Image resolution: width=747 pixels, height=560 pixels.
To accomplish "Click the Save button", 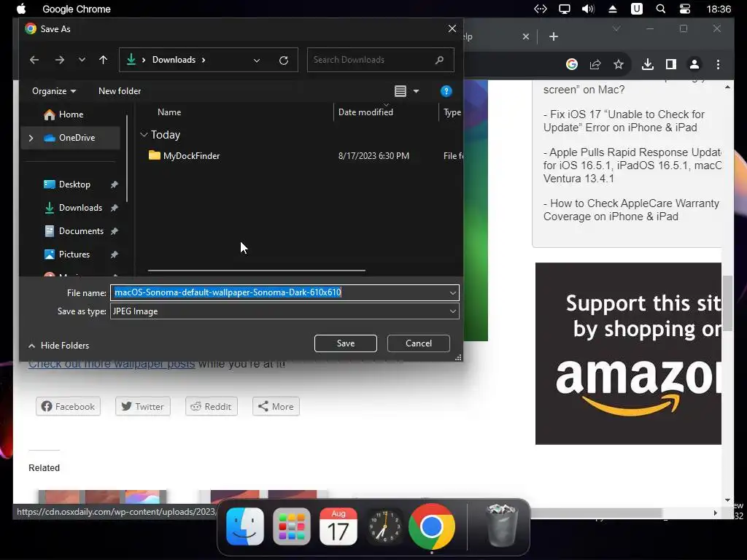I will pos(345,343).
